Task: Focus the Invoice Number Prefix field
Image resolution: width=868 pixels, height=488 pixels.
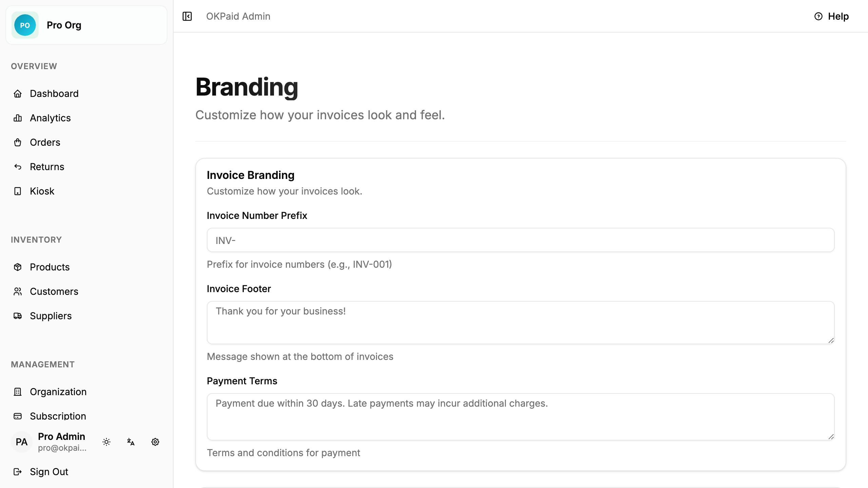Action: click(x=520, y=240)
